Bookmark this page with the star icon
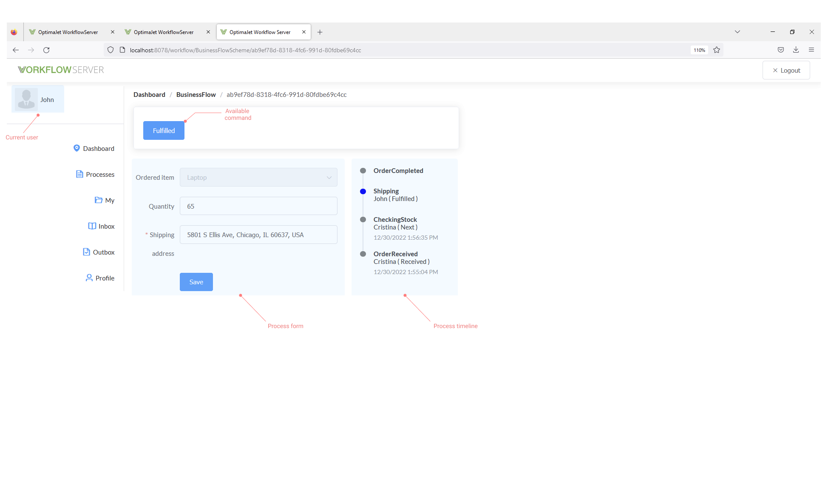The height and width of the screenshot is (504, 828). coord(717,50)
